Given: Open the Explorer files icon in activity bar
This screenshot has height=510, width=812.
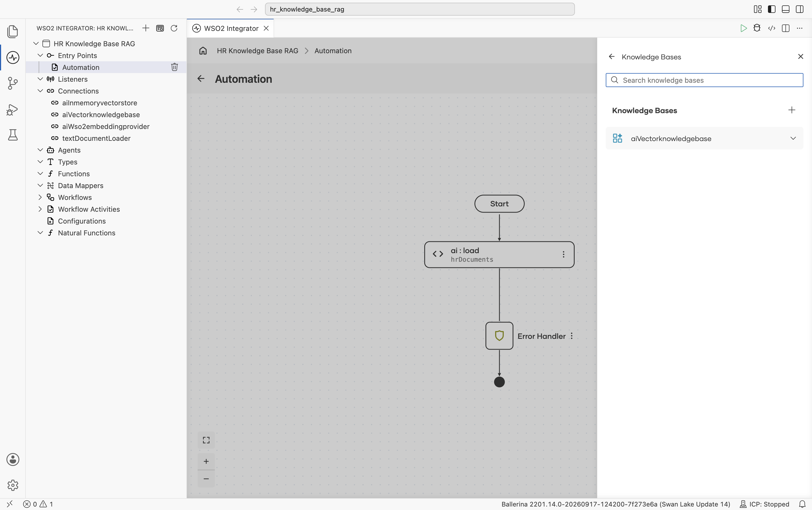Looking at the screenshot, I should [x=13, y=31].
